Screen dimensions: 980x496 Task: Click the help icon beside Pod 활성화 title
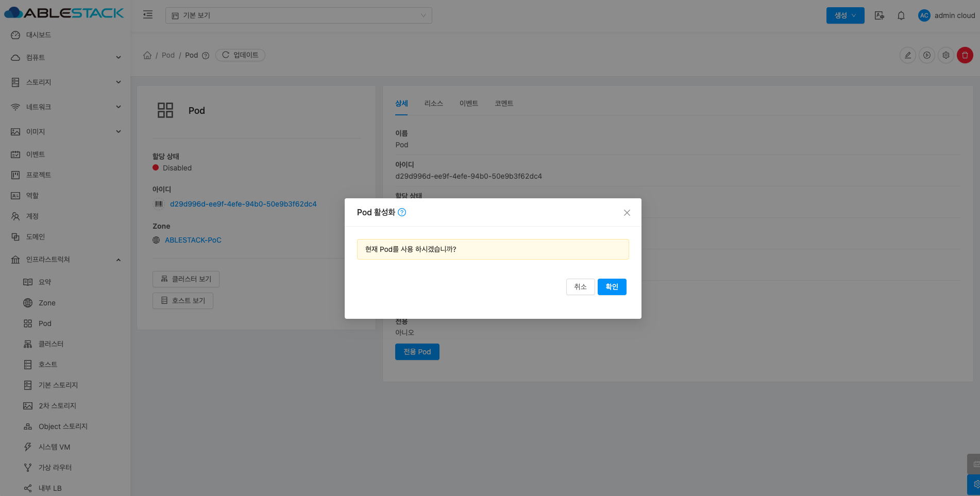[402, 212]
